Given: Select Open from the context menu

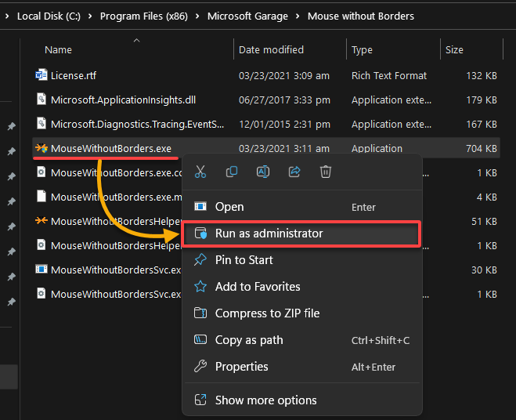Looking at the screenshot, I should [301, 207].
